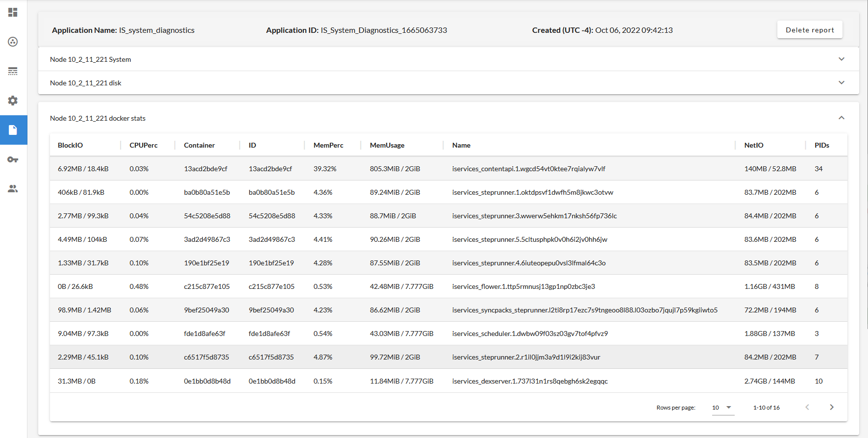Click the BlockIO column header
Image resolution: width=868 pixels, height=438 pixels.
coord(70,145)
